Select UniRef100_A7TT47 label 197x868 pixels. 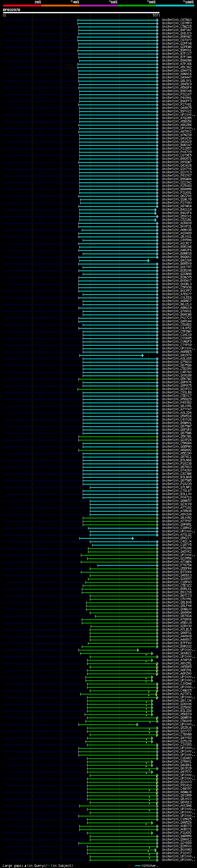pos(177,410)
